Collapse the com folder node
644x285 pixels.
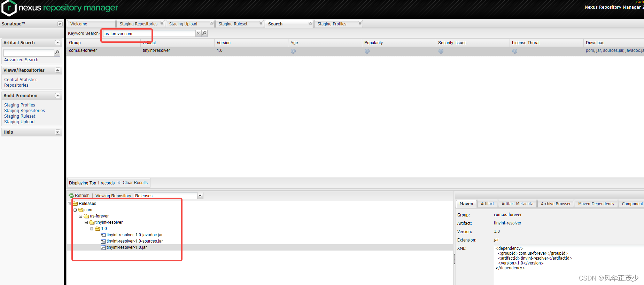point(75,210)
